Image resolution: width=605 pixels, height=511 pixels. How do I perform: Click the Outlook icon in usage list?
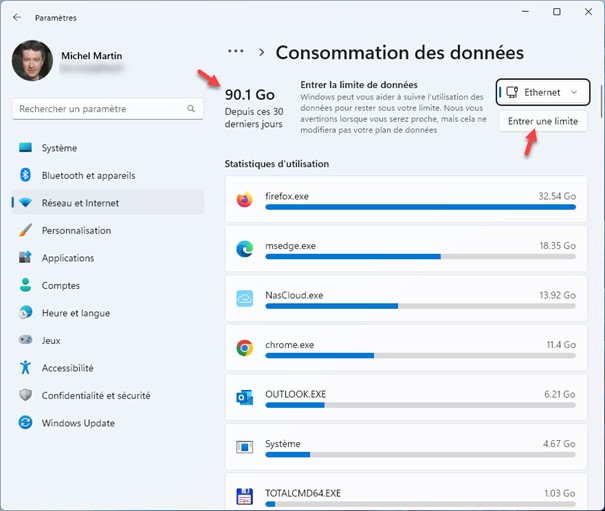point(244,397)
